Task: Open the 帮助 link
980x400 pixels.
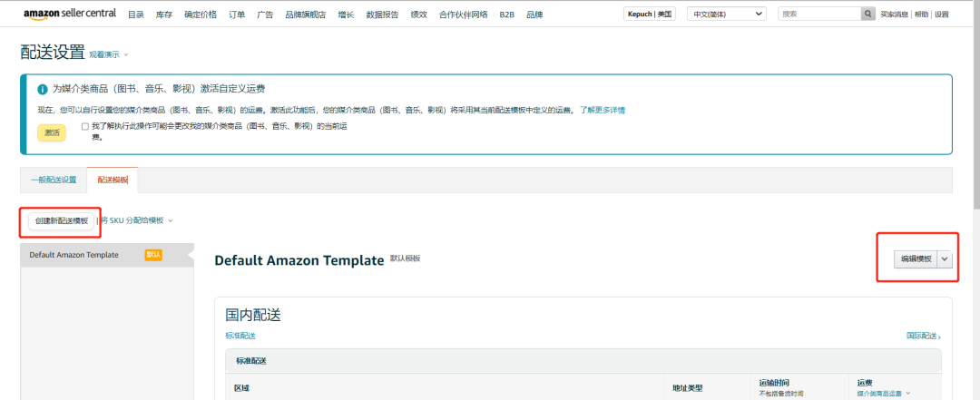Action: 921,14
